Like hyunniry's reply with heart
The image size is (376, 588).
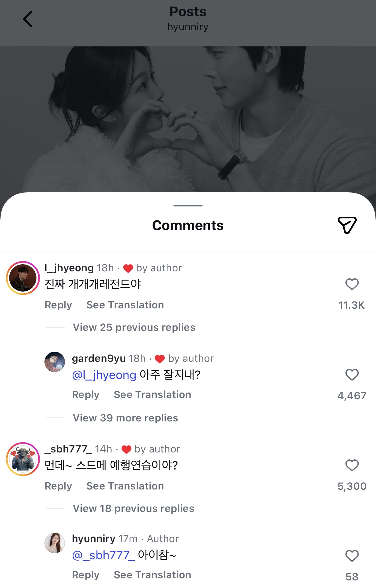point(352,556)
